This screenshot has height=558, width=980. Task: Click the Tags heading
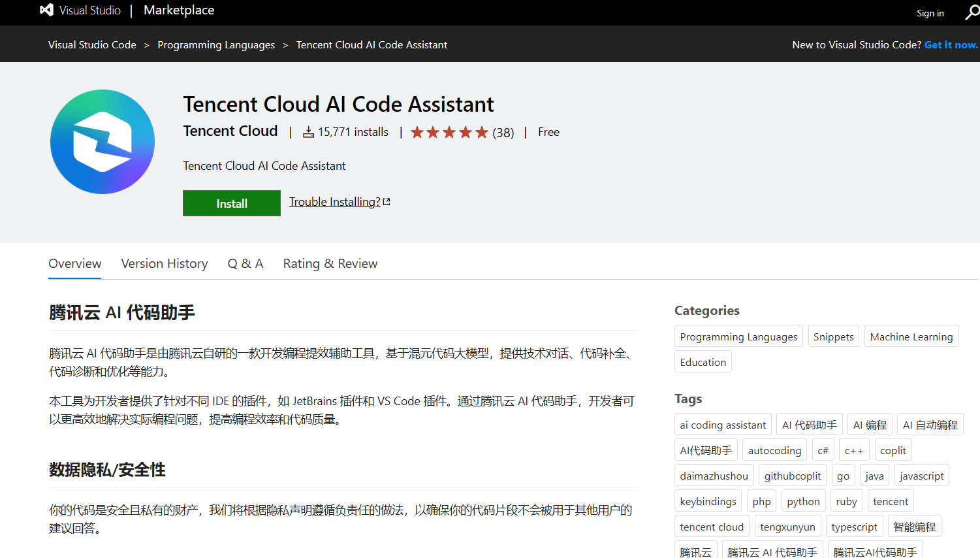pos(688,399)
